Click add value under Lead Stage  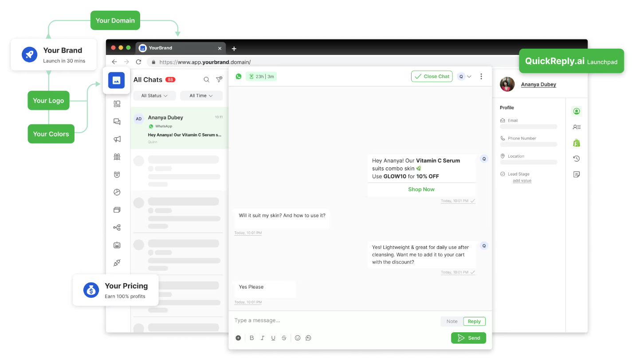click(x=522, y=181)
